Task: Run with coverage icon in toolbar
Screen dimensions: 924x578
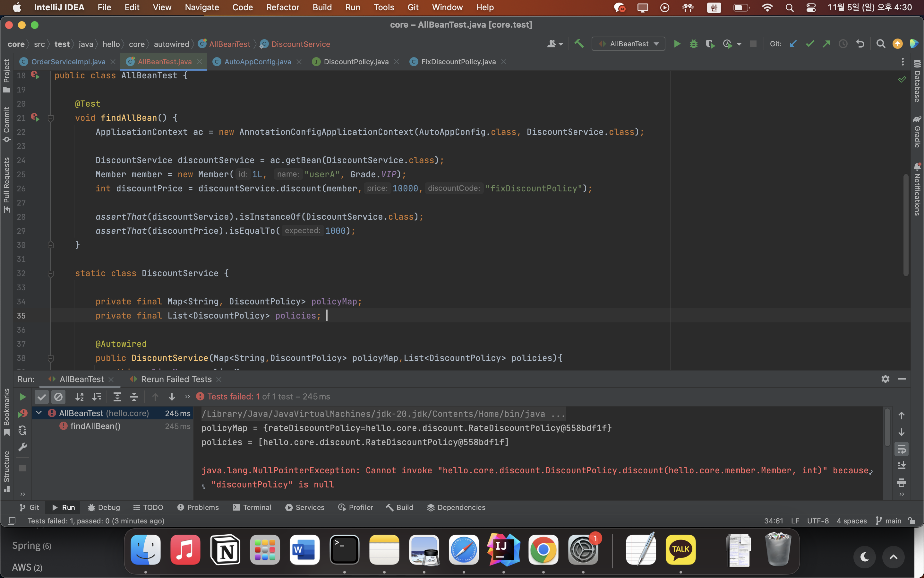Action: point(710,44)
